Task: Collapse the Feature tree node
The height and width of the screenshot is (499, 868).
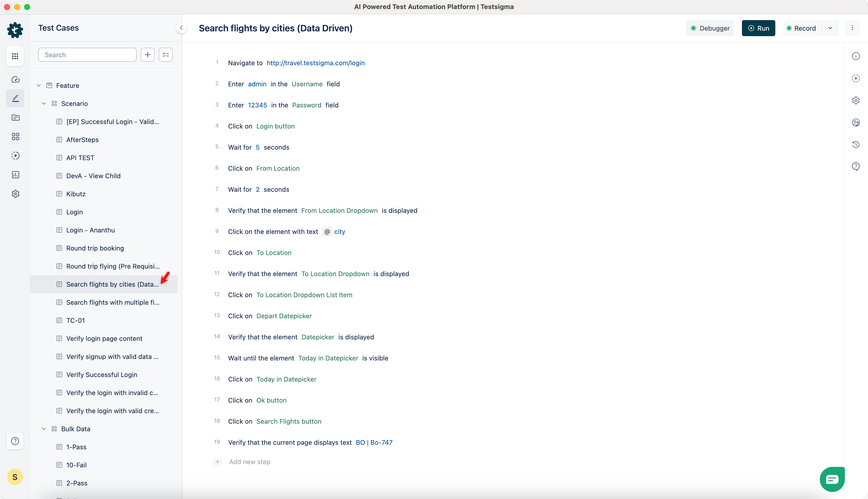Action: click(38, 85)
